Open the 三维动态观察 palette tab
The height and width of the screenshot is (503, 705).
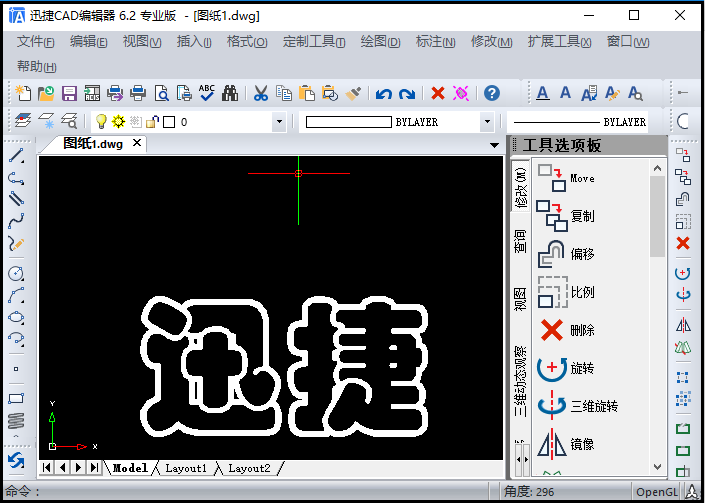[x=520, y=381]
